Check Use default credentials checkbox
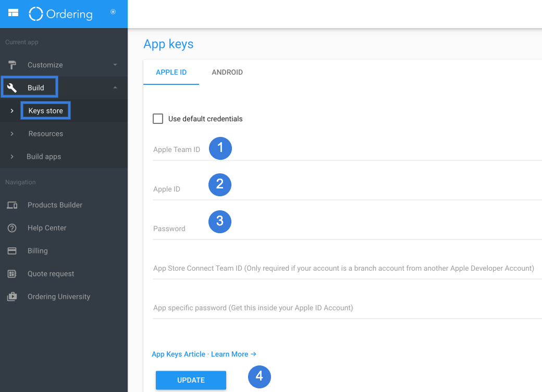This screenshot has height=392, width=542. [x=158, y=119]
